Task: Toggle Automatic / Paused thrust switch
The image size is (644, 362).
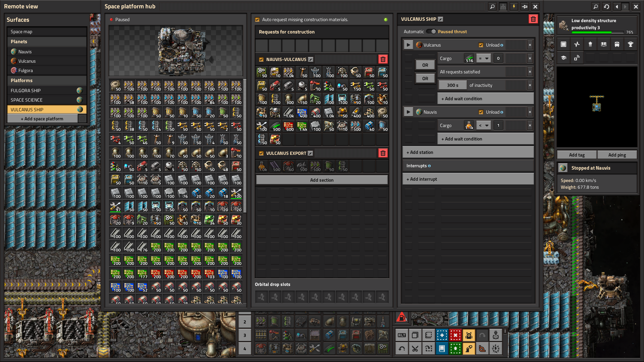Action: click(431, 32)
